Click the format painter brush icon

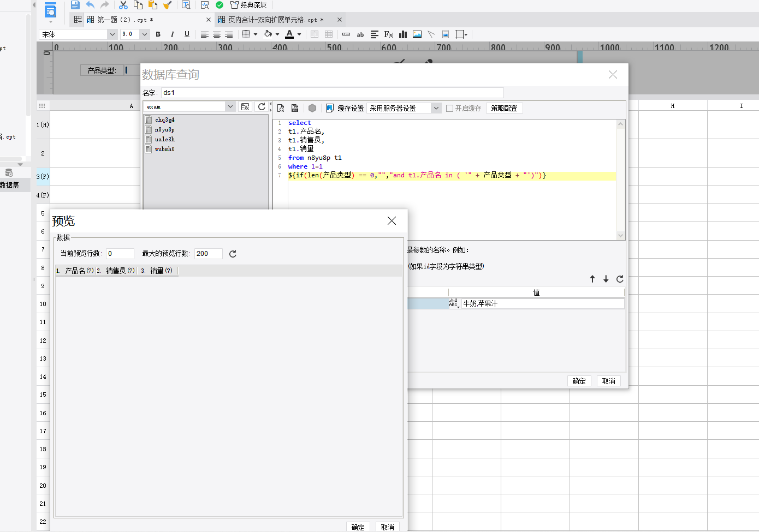click(x=168, y=5)
